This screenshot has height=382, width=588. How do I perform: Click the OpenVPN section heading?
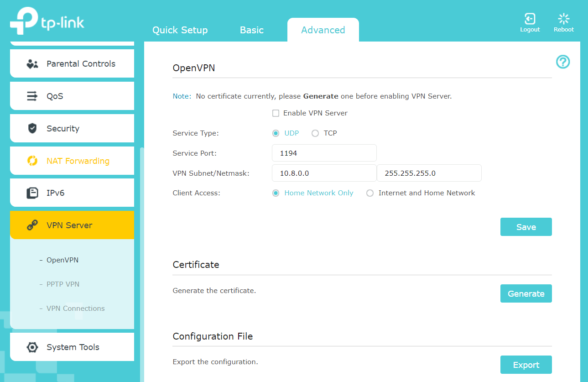pos(194,68)
